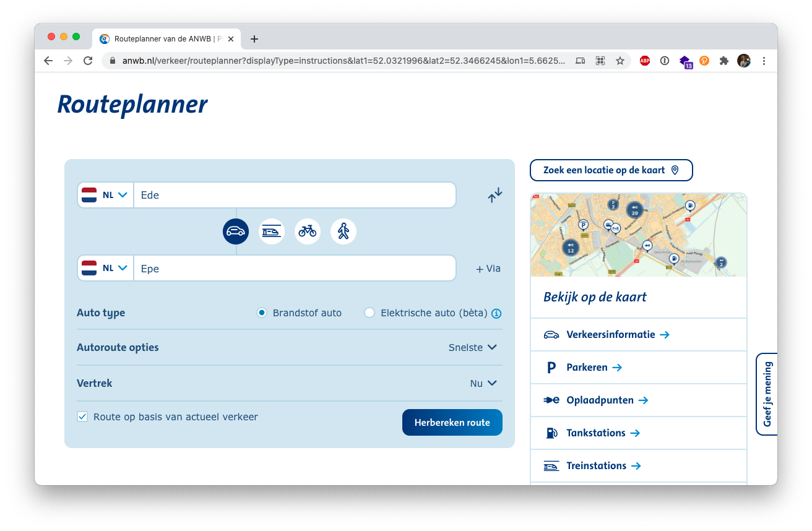Open country dropdown for origin Ede
812x531 pixels.
(x=105, y=195)
